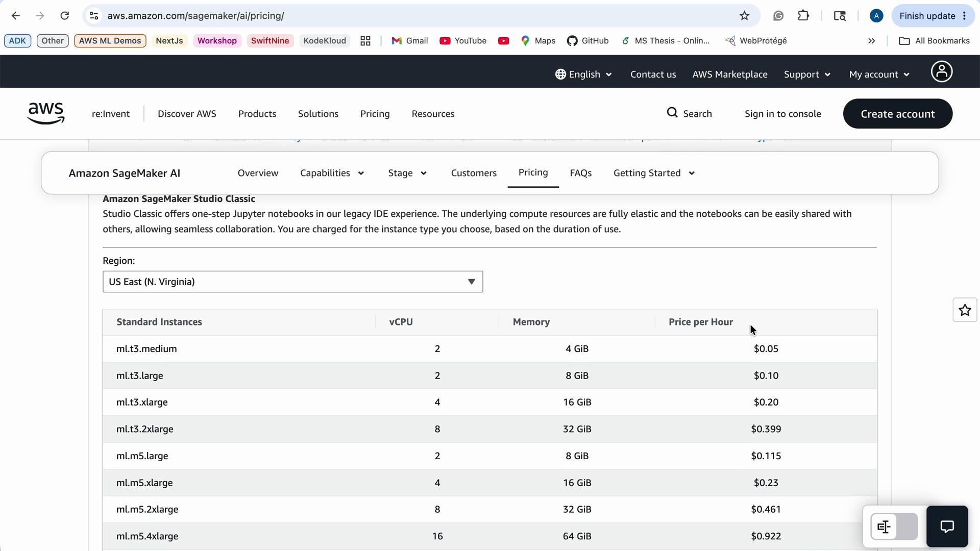Open the YouTube labeled bookmark
This screenshot has height=551, width=980.
coord(463,41)
